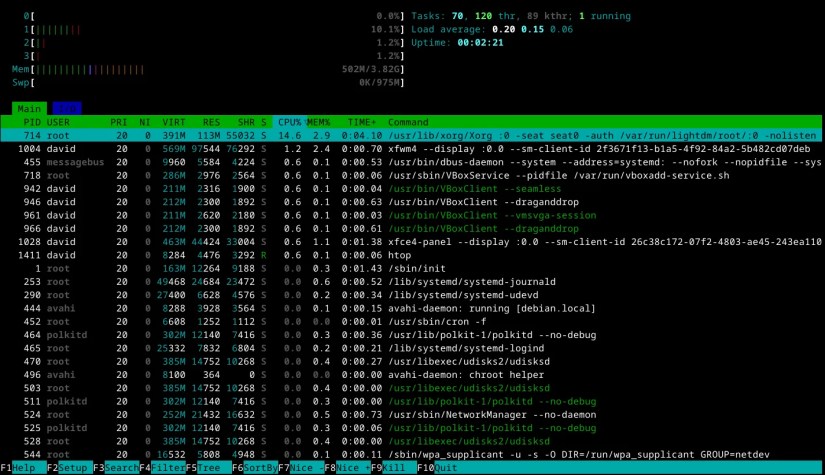Select the systemd-udevd process row
825x475 pixels.
pos(411,295)
